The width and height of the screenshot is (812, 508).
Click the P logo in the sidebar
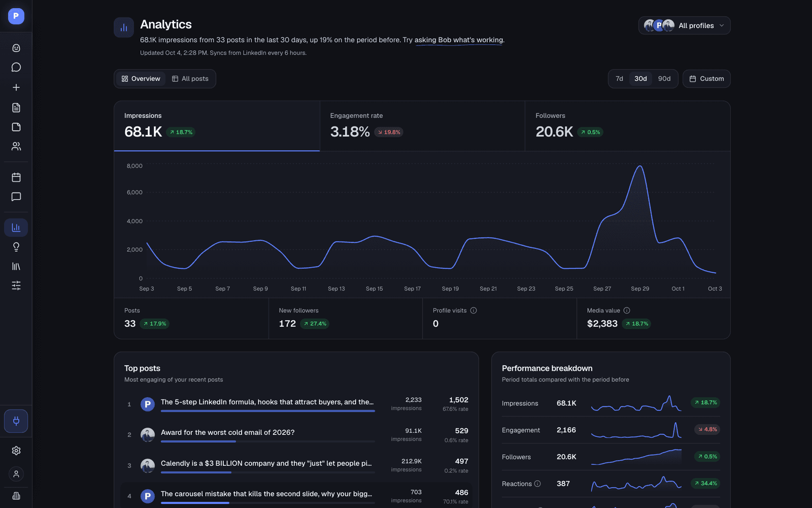pyautogui.click(x=16, y=16)
